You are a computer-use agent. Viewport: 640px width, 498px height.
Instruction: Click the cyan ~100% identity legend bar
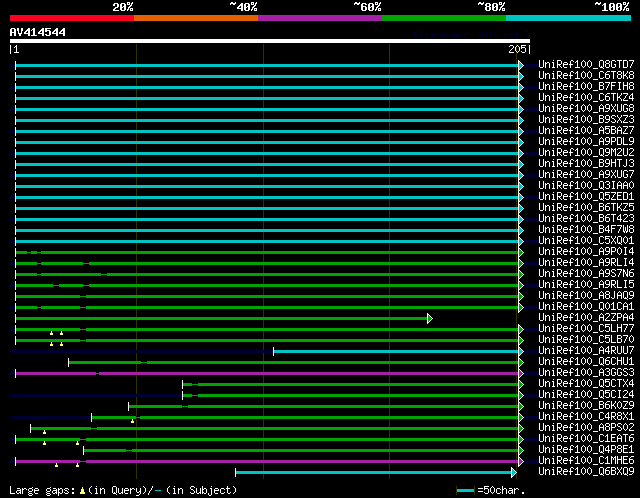click(568, 17)
